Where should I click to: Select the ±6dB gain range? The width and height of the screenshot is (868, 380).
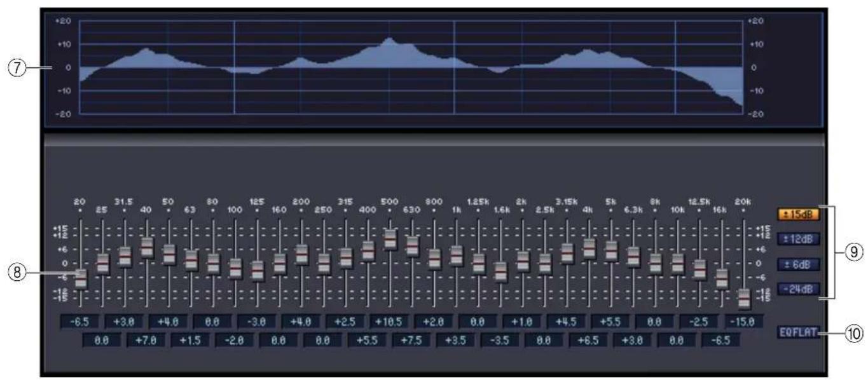[797, 264]
